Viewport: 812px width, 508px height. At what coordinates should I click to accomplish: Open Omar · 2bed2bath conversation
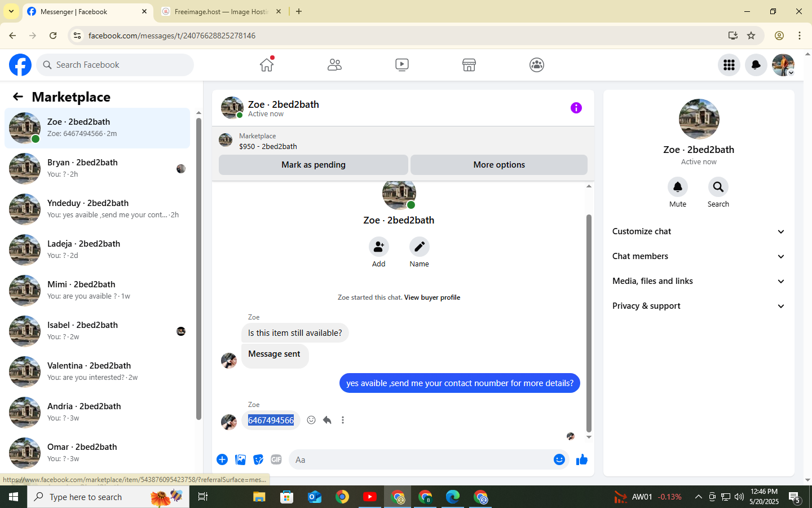coord(97,453)
